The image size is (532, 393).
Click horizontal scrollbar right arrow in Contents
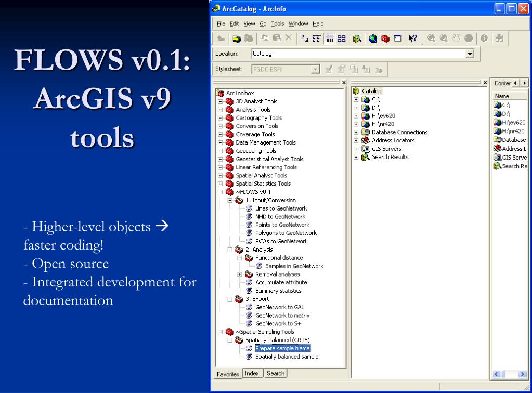[x=522, y=374]
